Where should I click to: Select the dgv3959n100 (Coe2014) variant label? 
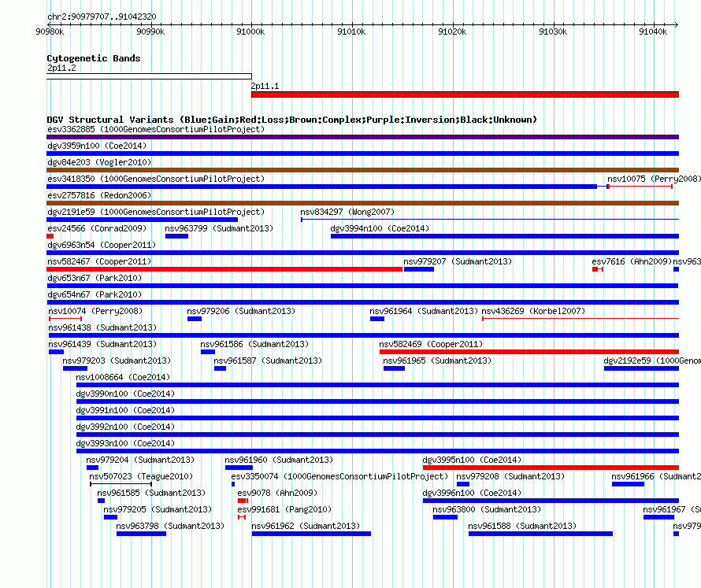tap(97, 146)
